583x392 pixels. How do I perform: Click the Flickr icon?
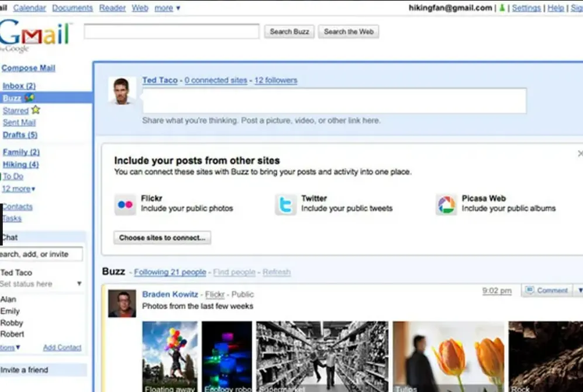125,204
